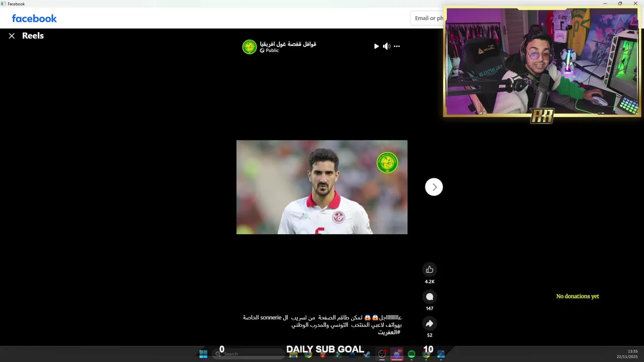Click the 147 comments count
This screenshot has width=644, height=362.
(x=430, y=309)
